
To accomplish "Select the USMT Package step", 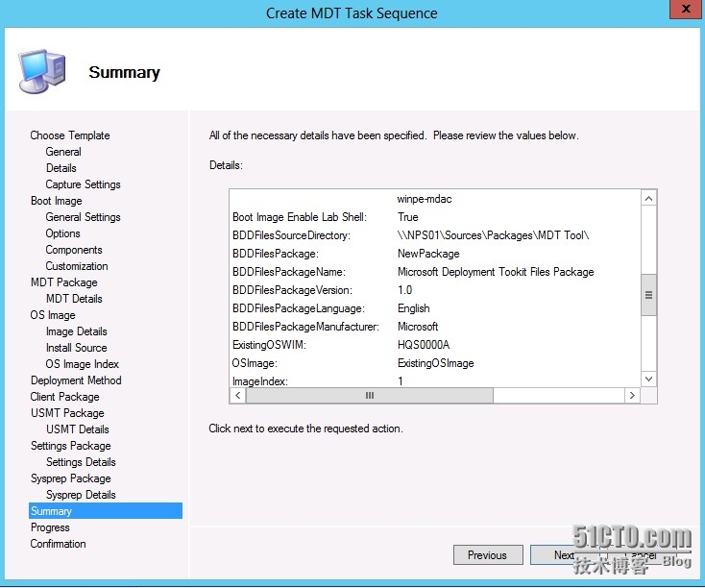I will tap(67, 413).
